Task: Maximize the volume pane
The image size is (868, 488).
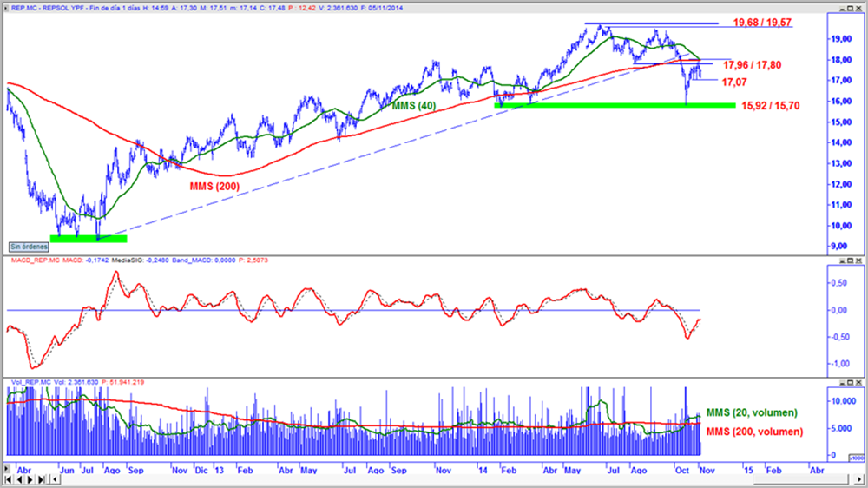Action: (851, 383)
